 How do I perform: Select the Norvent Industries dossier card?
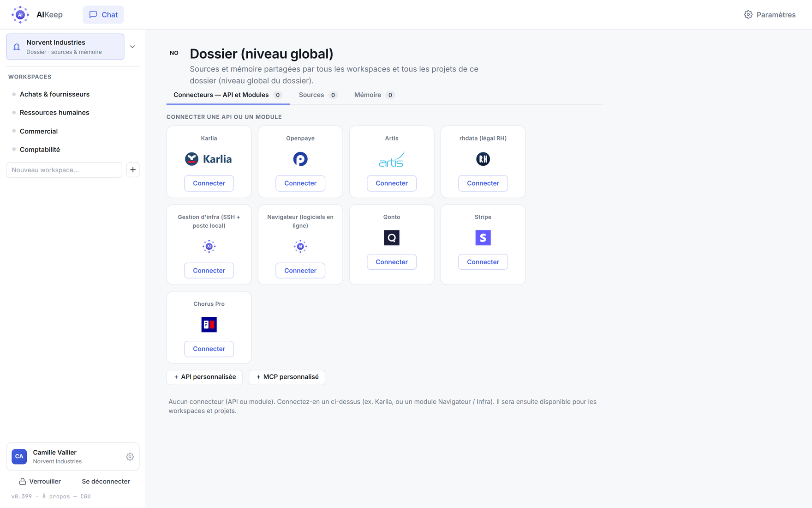65,47
